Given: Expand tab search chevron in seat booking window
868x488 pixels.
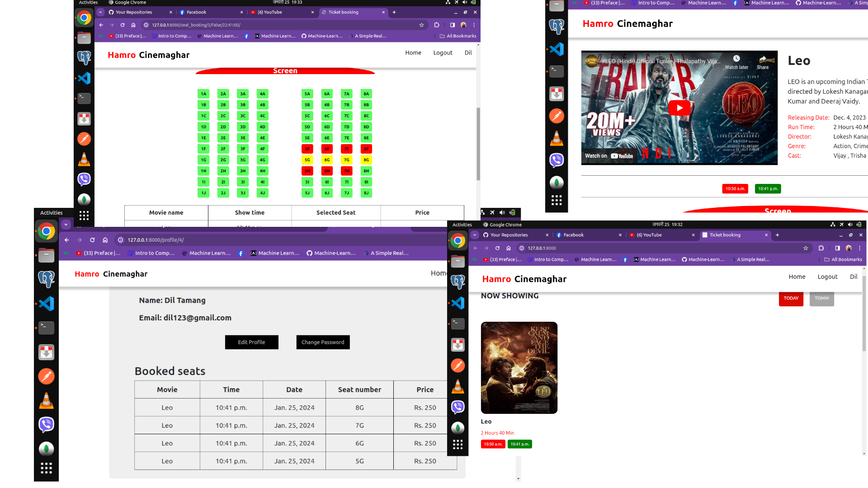Looking at the screenshot, I should tap(101, 12).
